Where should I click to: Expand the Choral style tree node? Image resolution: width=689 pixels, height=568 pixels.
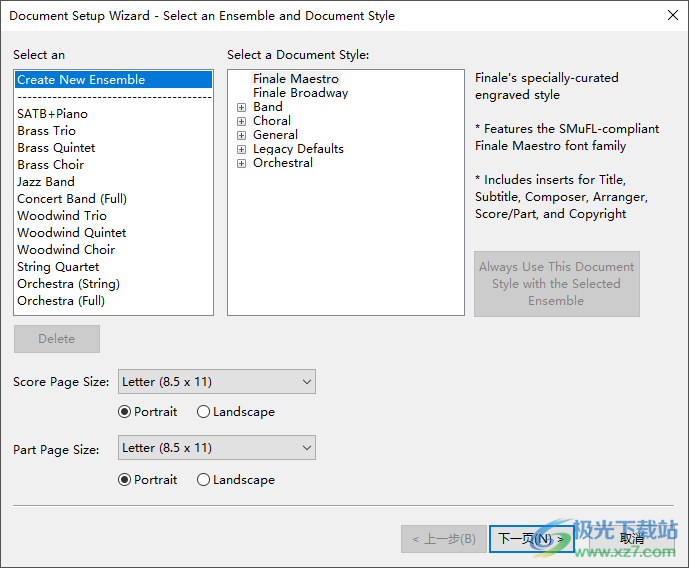tap(241, 121)
